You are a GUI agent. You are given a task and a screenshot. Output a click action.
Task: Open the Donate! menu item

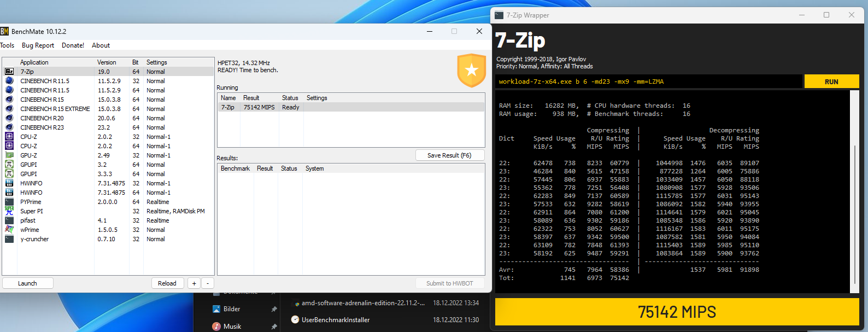(x=73, y=45)
